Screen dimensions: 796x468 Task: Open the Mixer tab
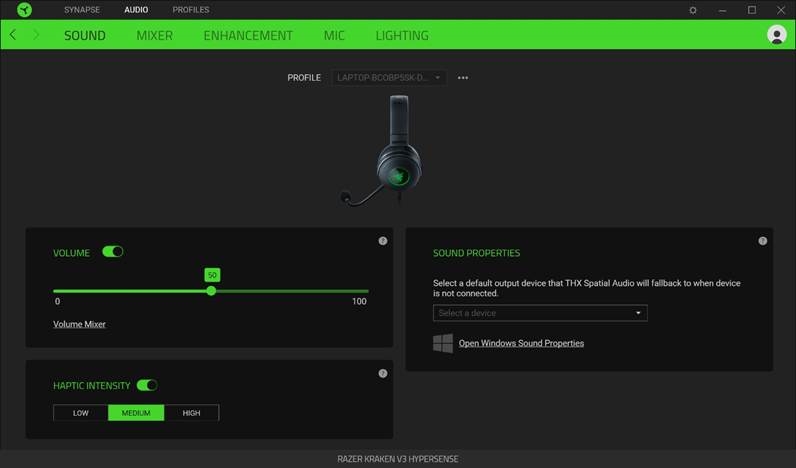click(x=154, y=35)
